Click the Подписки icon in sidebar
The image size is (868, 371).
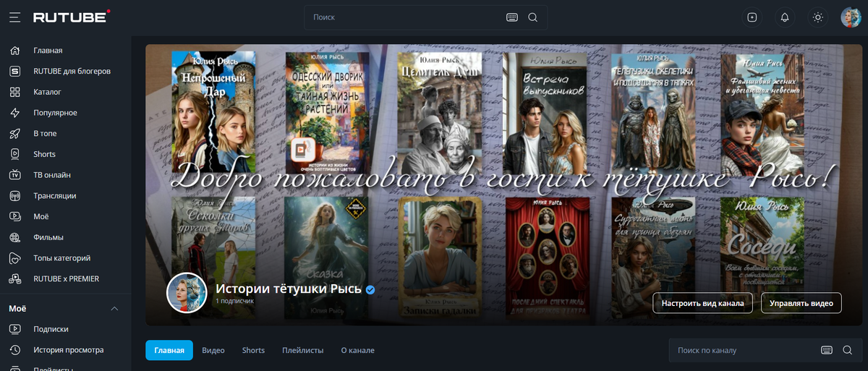(14, 329)
